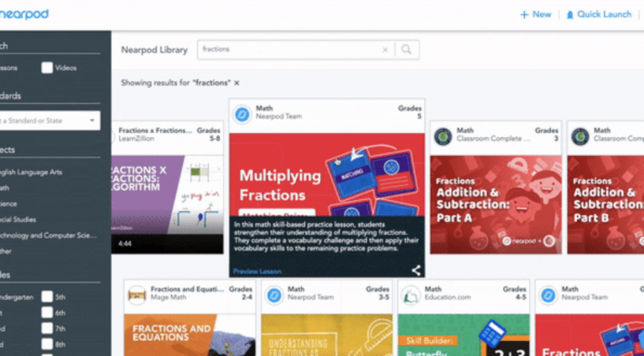The height and width of the screenshot is (356, 644).
Task: Open Fractions and Equations thumbnail
Action: tap(190, 335)
